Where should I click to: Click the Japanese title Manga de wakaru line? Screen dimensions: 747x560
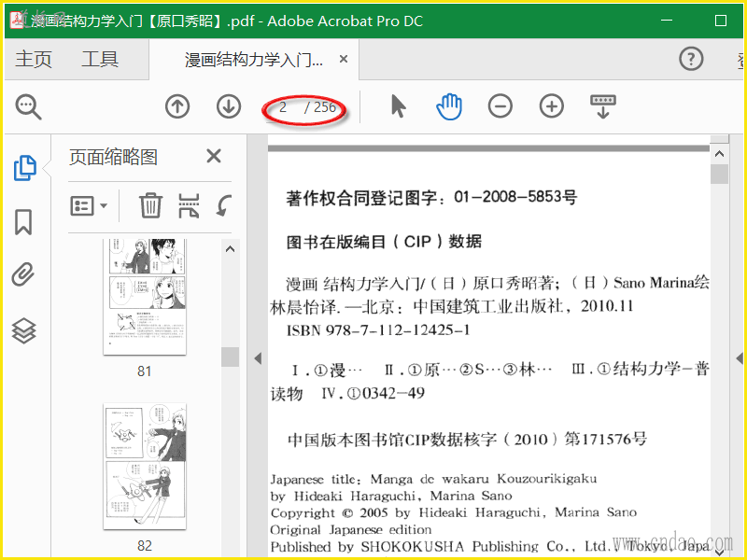point(433,479)
